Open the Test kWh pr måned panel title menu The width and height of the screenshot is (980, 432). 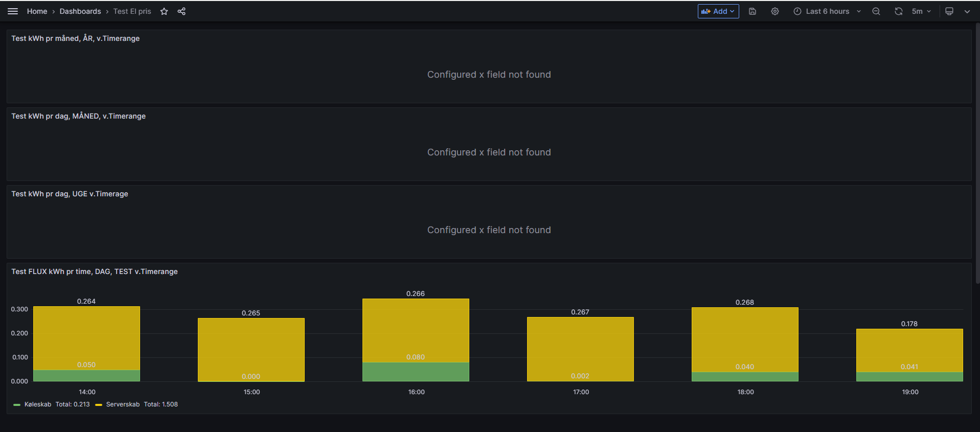click(x=76, y=38)
